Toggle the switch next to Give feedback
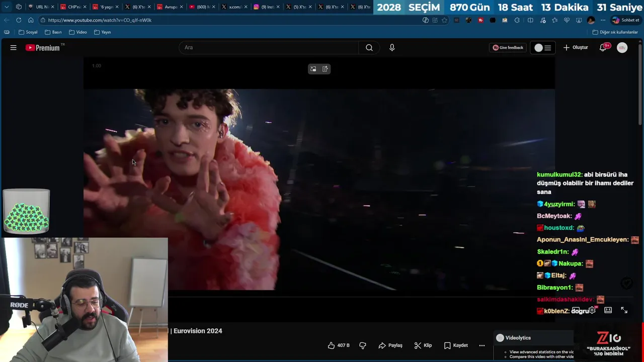Screen dimensions: 644x362 tap(543, 48)
